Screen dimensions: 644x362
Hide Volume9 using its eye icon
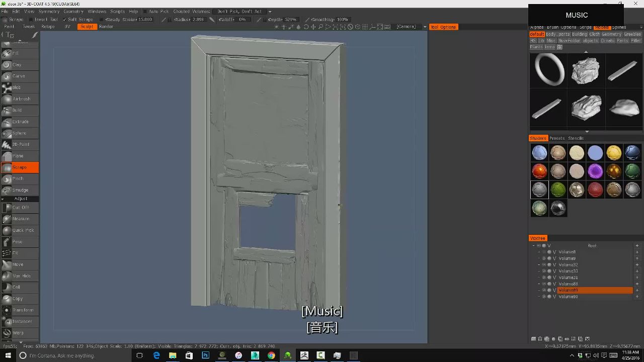(544, 258)
